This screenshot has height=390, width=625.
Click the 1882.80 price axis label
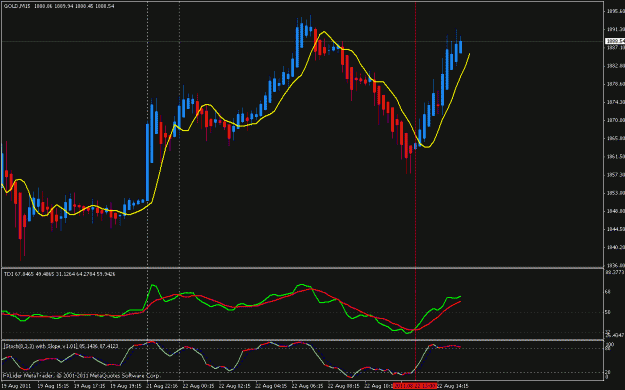[615, 66]
